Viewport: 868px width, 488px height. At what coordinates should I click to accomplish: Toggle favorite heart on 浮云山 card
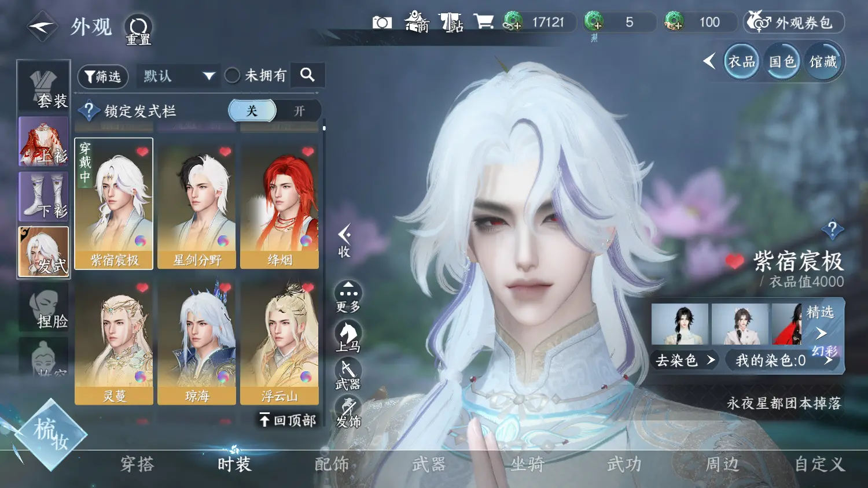click(x=308, y=287)
